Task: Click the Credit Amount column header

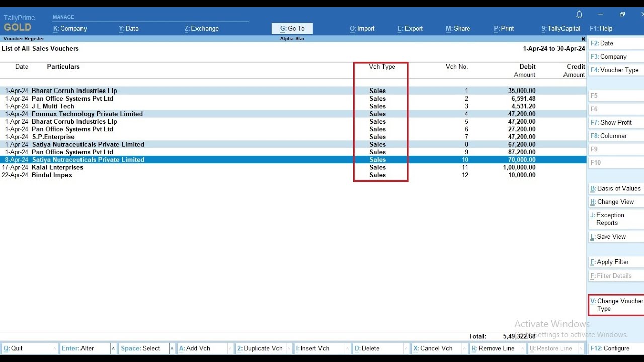Action: [x=574, y=71]
